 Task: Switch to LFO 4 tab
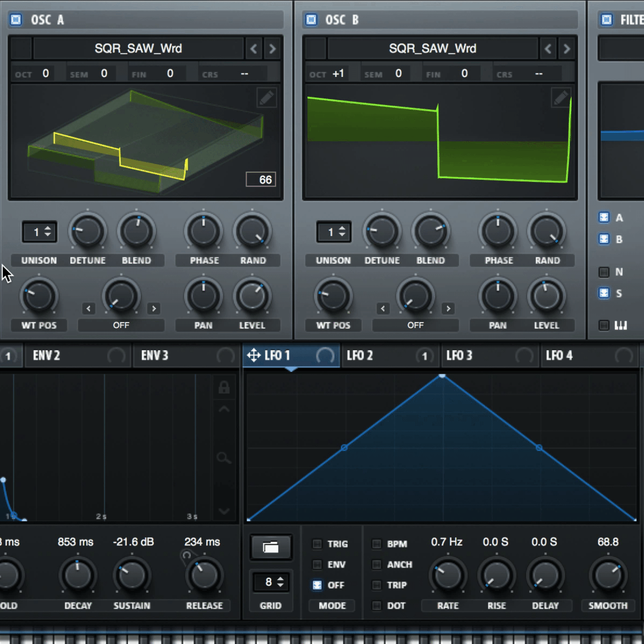[589, 356]
